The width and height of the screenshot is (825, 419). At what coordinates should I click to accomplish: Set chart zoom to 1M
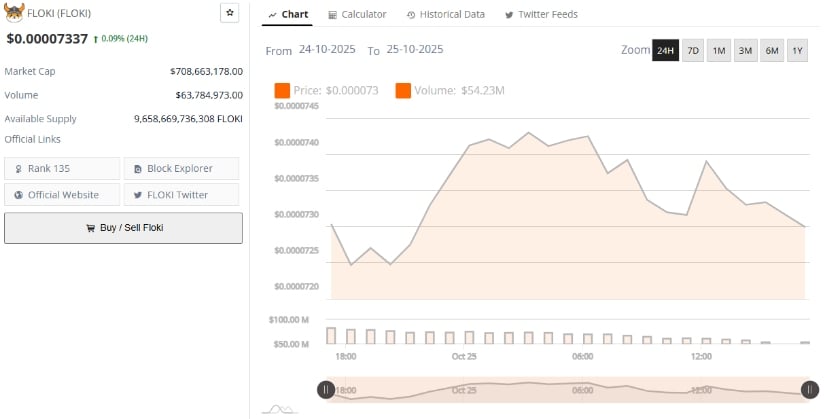(719, 50)
